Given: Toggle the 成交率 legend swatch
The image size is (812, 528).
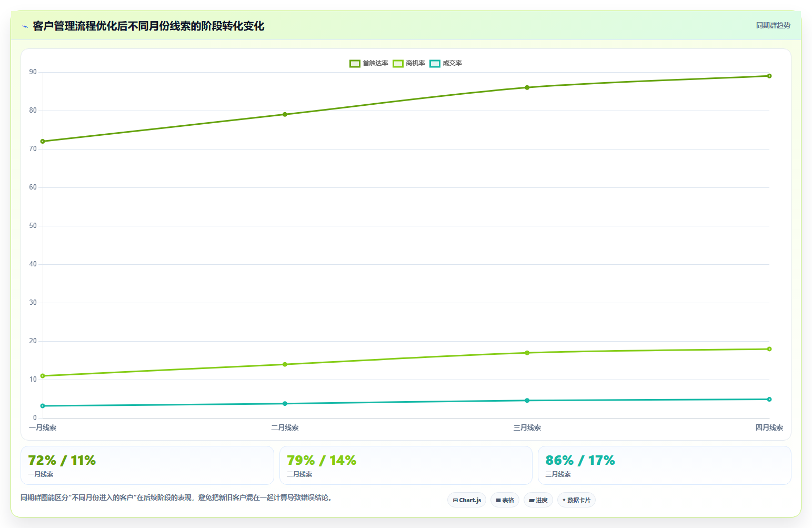Looking at the screenshot, I should tap(435, 64).
